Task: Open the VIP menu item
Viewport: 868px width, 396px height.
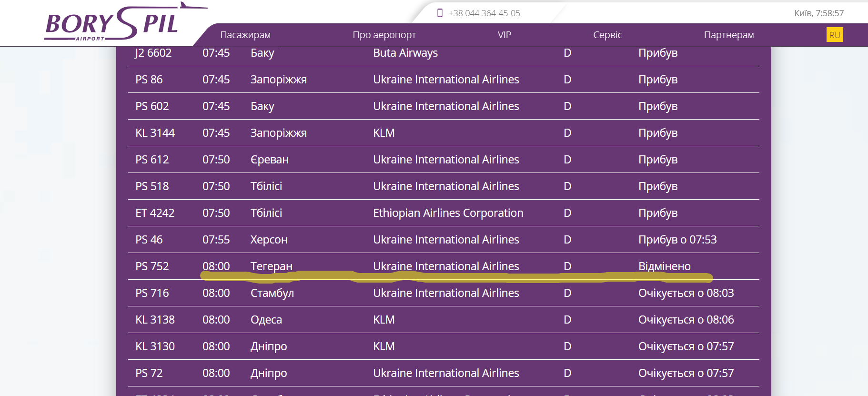Action: tap(504, 35)
